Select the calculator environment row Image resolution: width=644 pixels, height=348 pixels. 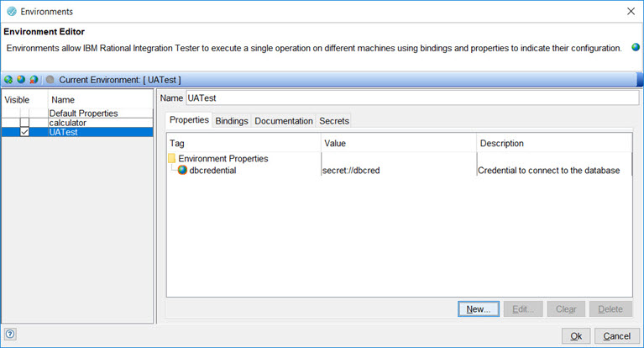pos(77,123)
